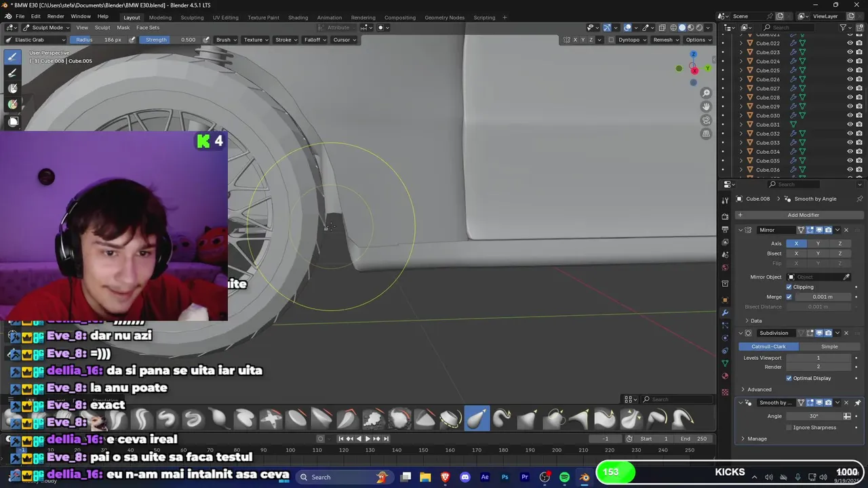Click the pan hand gizmo in viewport

tap(706, 106)
